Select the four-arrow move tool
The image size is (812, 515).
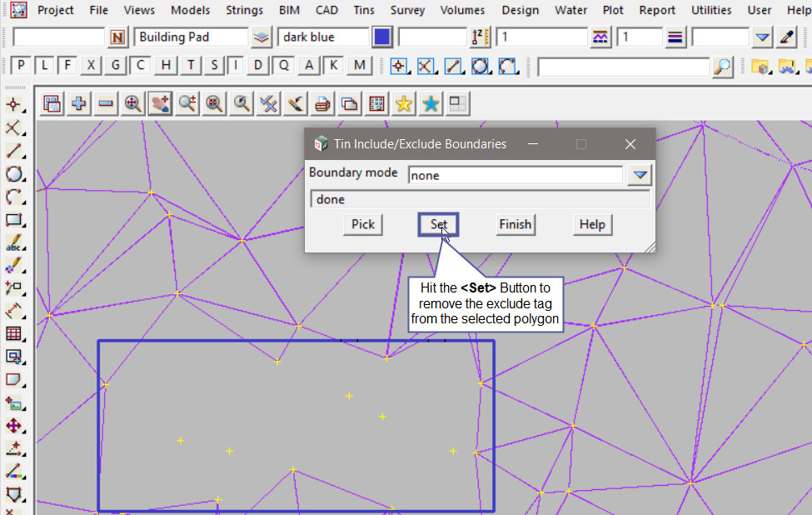(x=14, y=426)
